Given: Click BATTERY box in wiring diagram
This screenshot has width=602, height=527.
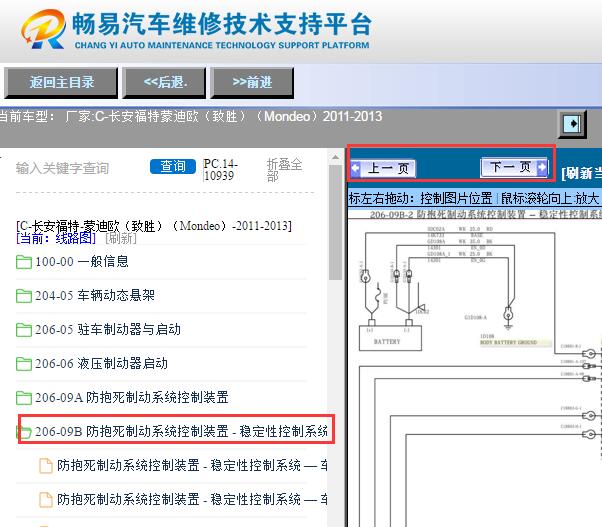Looking at the screenshot, I should [x=390, y=338].
